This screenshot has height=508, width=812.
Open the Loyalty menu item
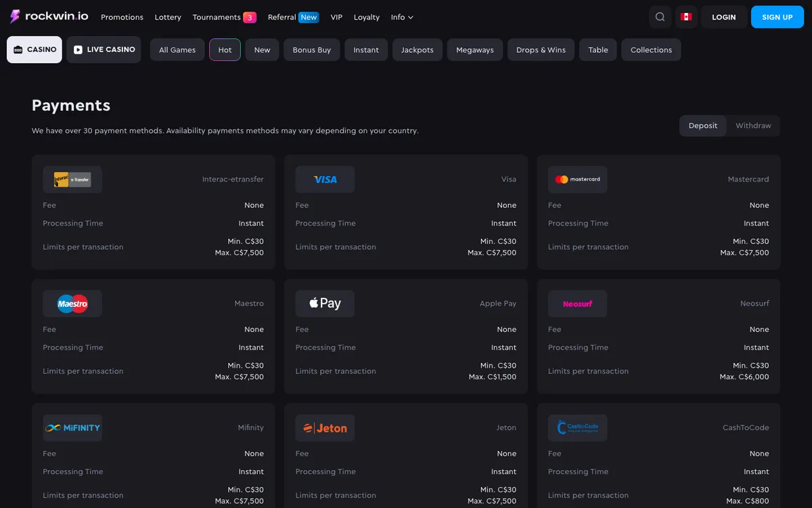tap(367, 17)
